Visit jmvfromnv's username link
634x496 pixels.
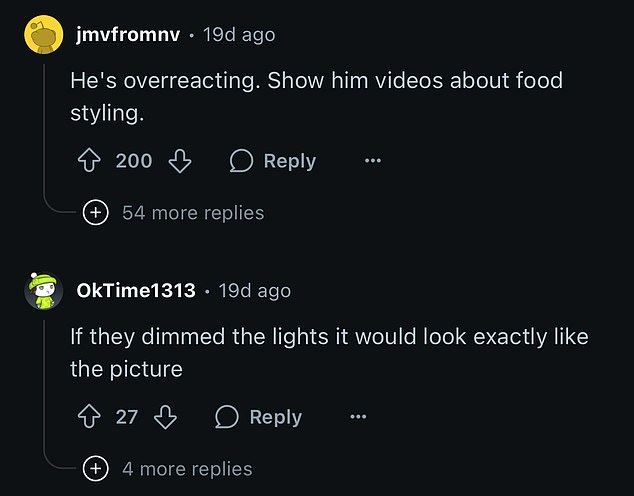[128, 35]
